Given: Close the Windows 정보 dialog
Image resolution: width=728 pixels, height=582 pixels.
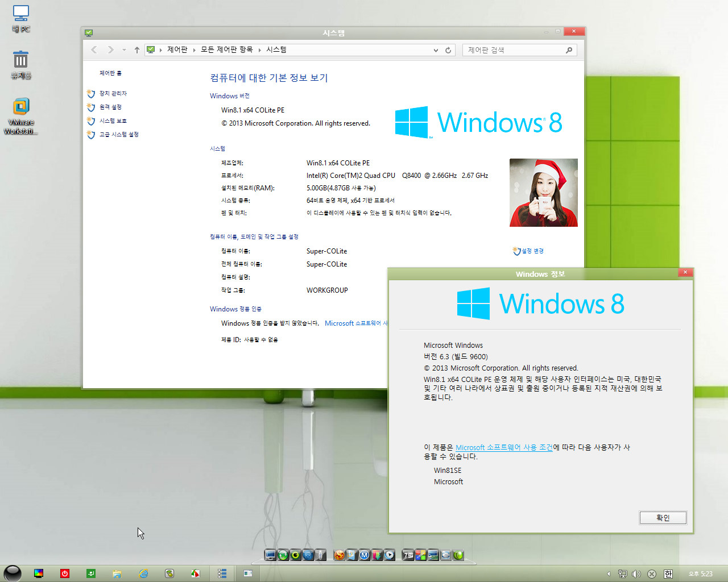Looking at the screenshot, I should [685, 272].
